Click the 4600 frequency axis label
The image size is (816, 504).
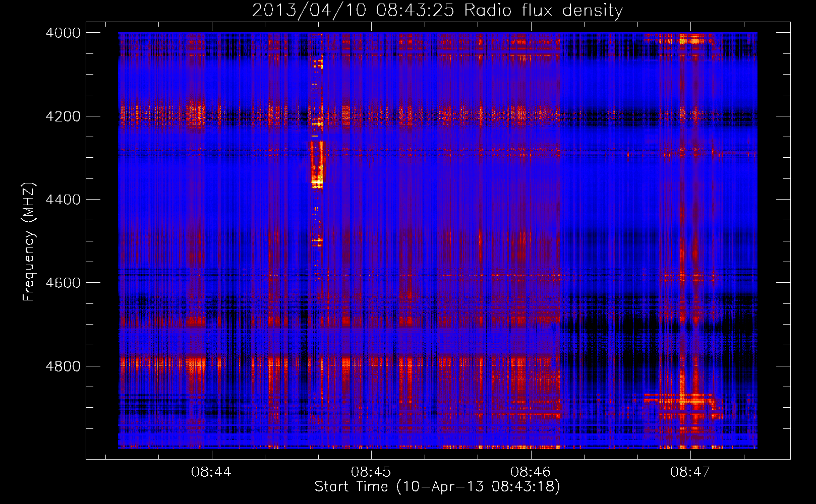[x=63, y=283]
